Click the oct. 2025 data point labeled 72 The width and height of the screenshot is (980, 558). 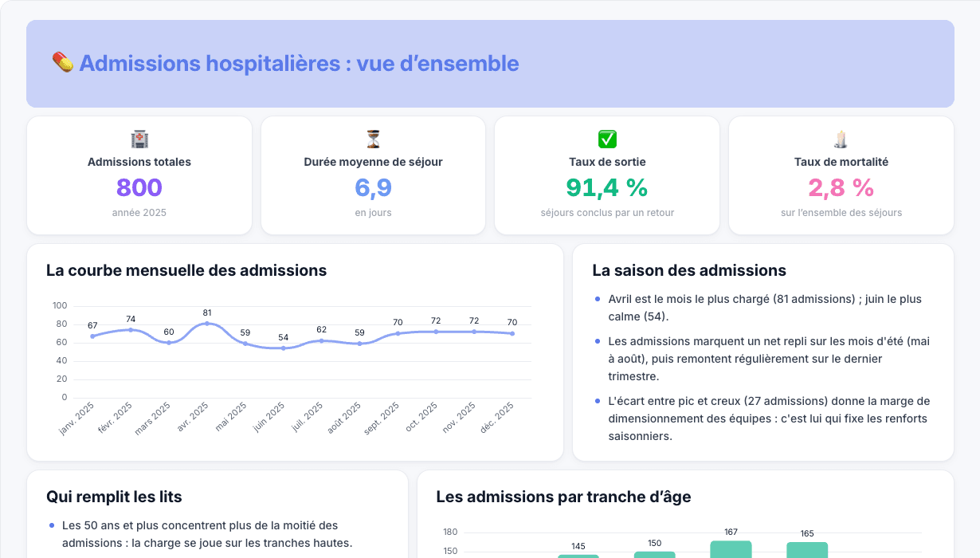tap(436, 332)
